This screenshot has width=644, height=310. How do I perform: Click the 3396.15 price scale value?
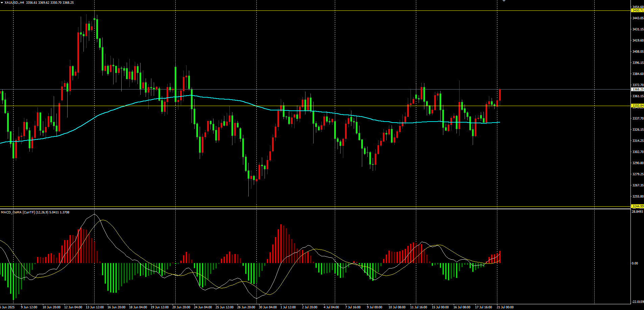tap(638, 63)
